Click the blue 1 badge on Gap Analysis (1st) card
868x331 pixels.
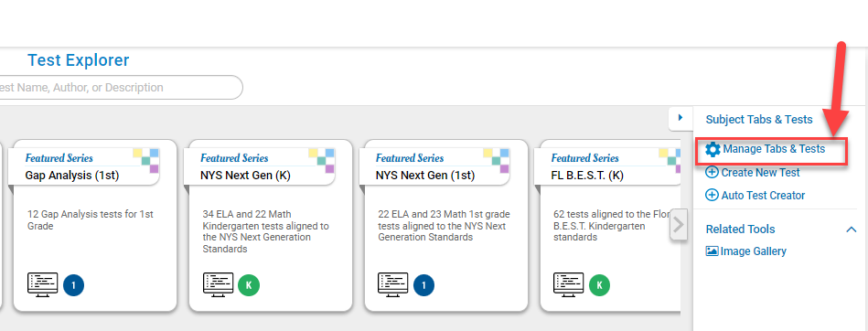[73, 285]
